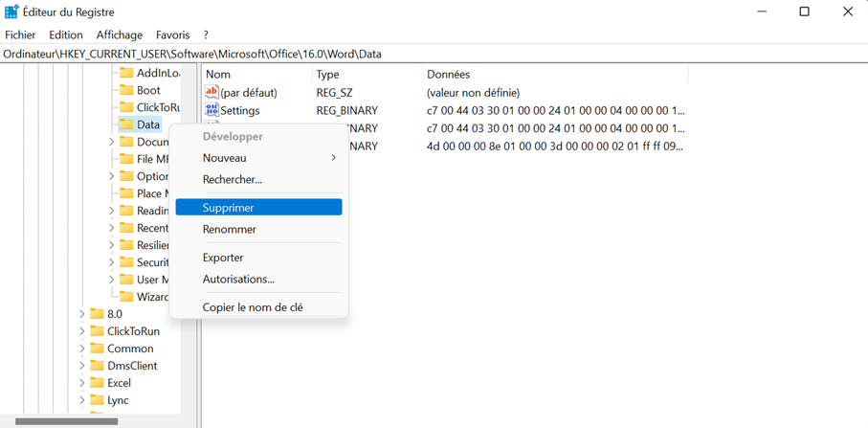Click the DmsClient folder icon
This screenshot has height=428, width=868.
pyautogui.click(x=97, y=366)
